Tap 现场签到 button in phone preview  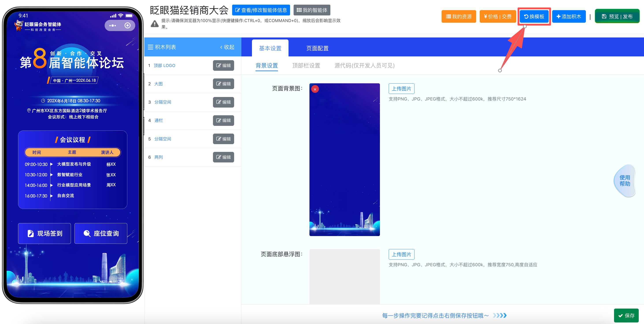click(x=44, y=233)
